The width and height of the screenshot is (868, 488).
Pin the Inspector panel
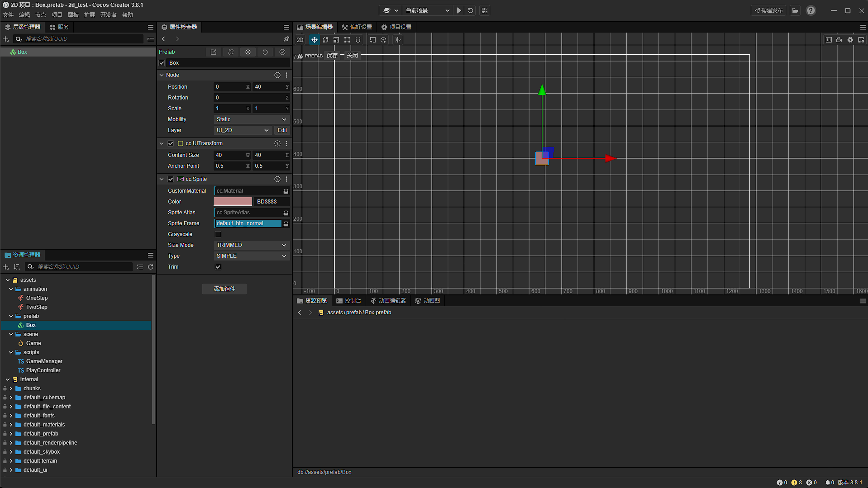pos(286,39)
